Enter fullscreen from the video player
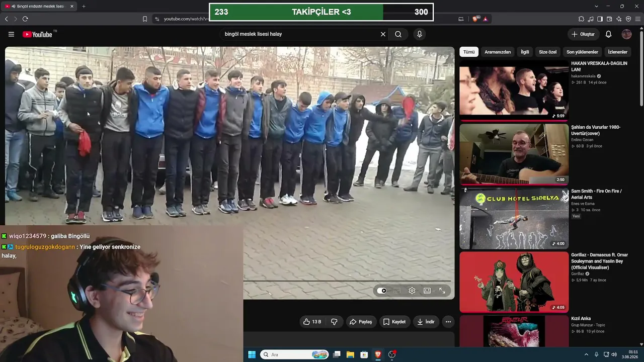This screenshot has width=644, height=362. tap(442, 291)
